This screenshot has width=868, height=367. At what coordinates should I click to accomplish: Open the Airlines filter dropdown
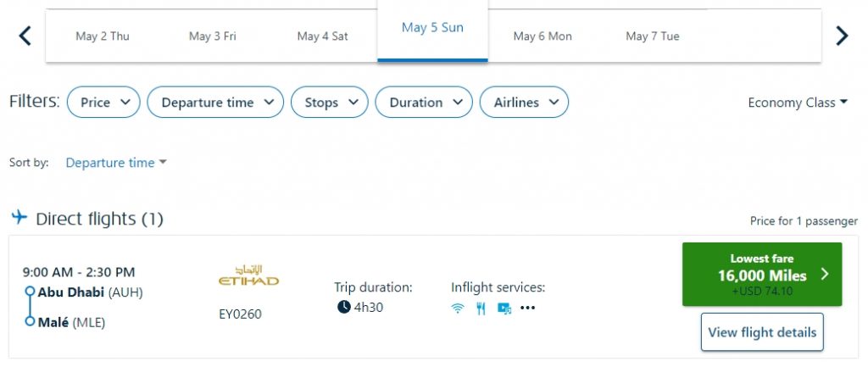[524, 103]
